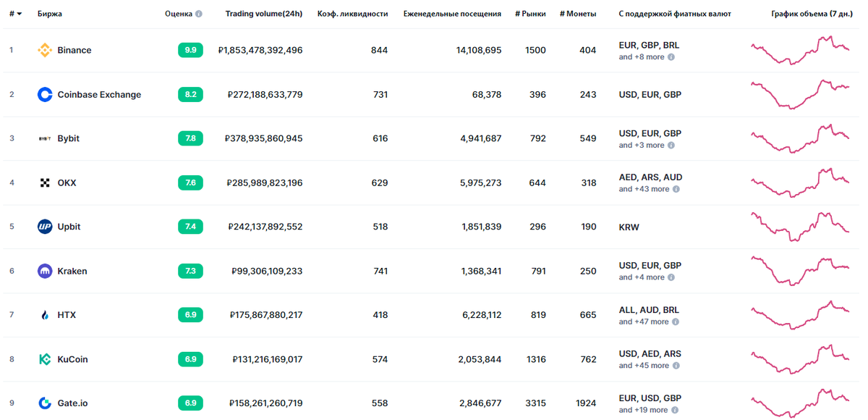Click info icon beside Оценка header
Screen dimensions: 868x420
pyautogui.click(x=199, y=14)
